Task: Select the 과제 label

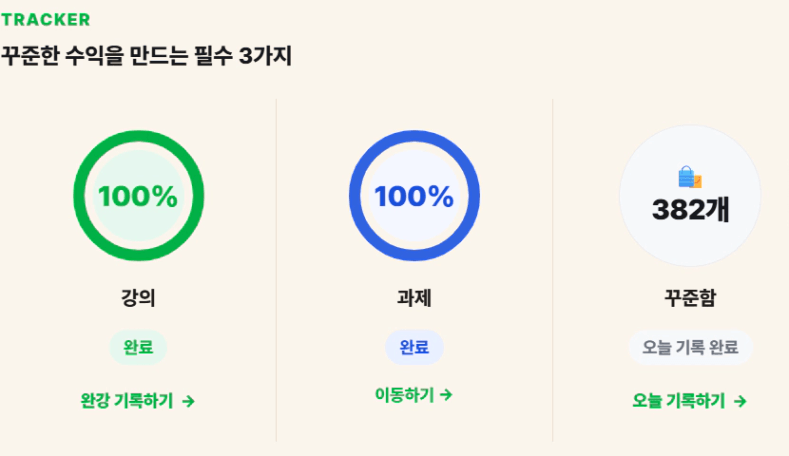Action: pos(414,298)
